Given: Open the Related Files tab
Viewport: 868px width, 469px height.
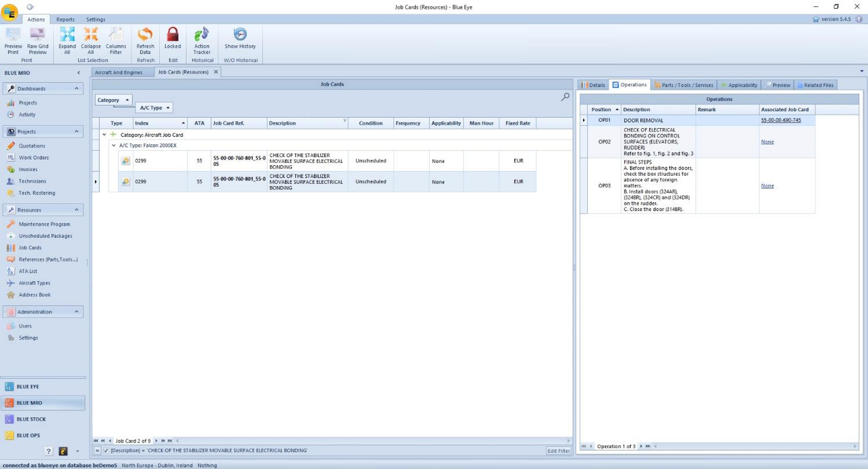Looking at the screenshot, I should point(815,85).
